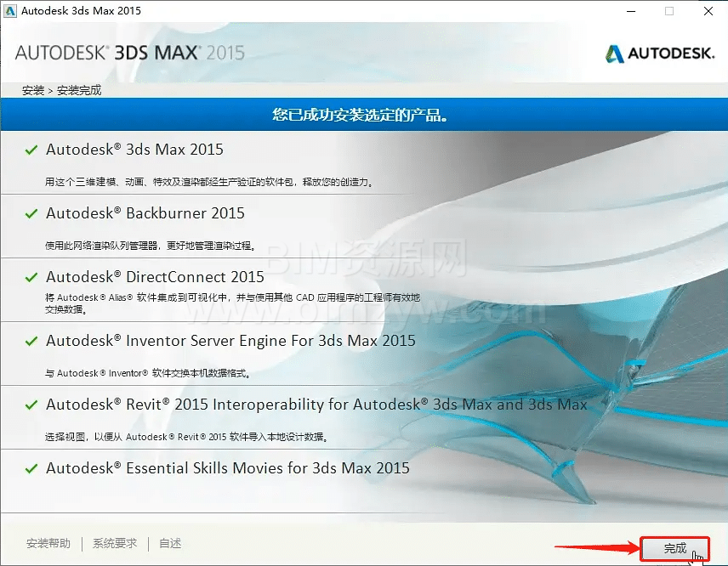
Task: Click the Revit description 选择视图 text
Action: (x=186, y=437)
